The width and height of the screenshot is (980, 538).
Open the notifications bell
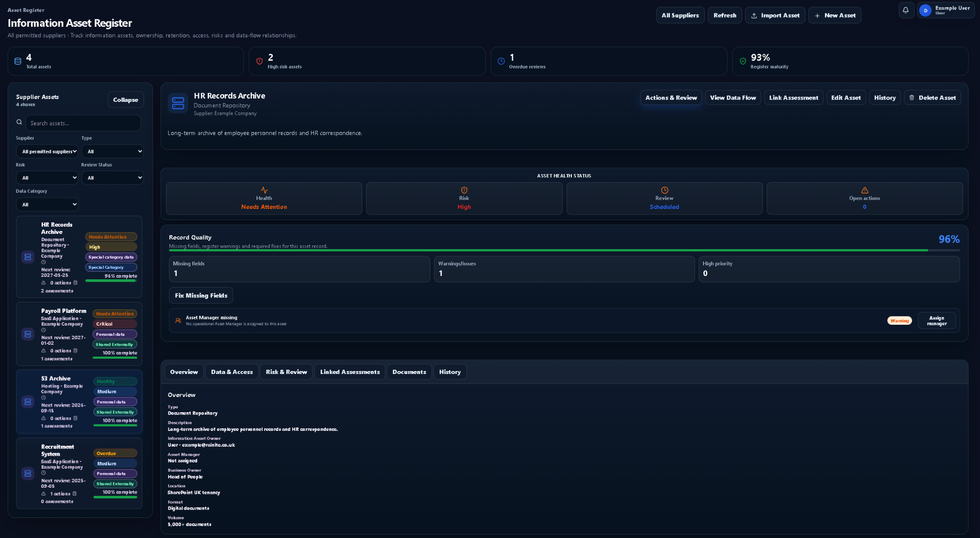coord(905,10)
